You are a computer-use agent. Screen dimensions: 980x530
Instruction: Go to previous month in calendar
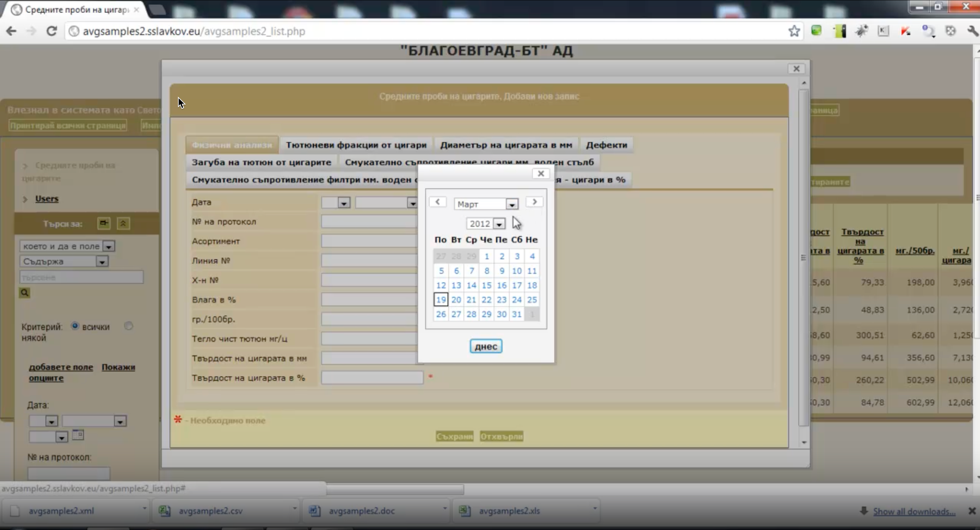click(x=438, y=202)
